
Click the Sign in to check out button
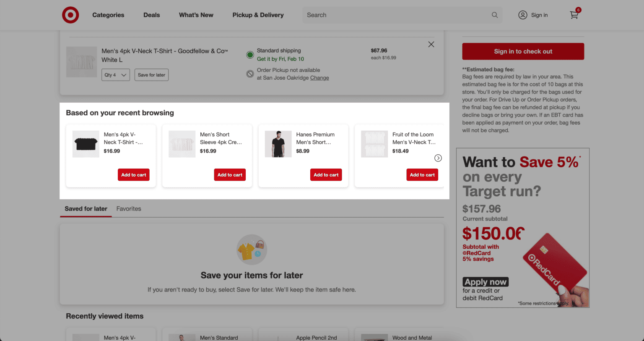click(x=523, y=51)
